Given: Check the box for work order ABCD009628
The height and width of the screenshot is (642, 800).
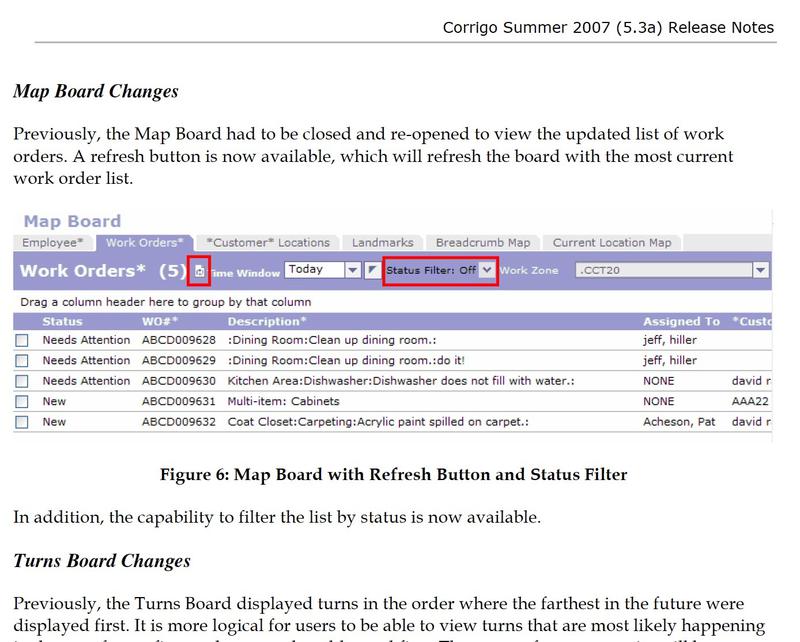Looking at the screenshot, I should point(22,341).
